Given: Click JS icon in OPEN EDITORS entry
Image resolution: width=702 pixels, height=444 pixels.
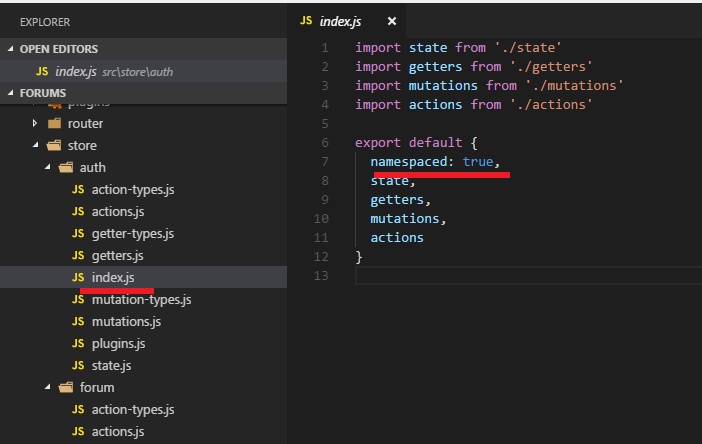Looking at the screenshot, I should coord(42,71).
